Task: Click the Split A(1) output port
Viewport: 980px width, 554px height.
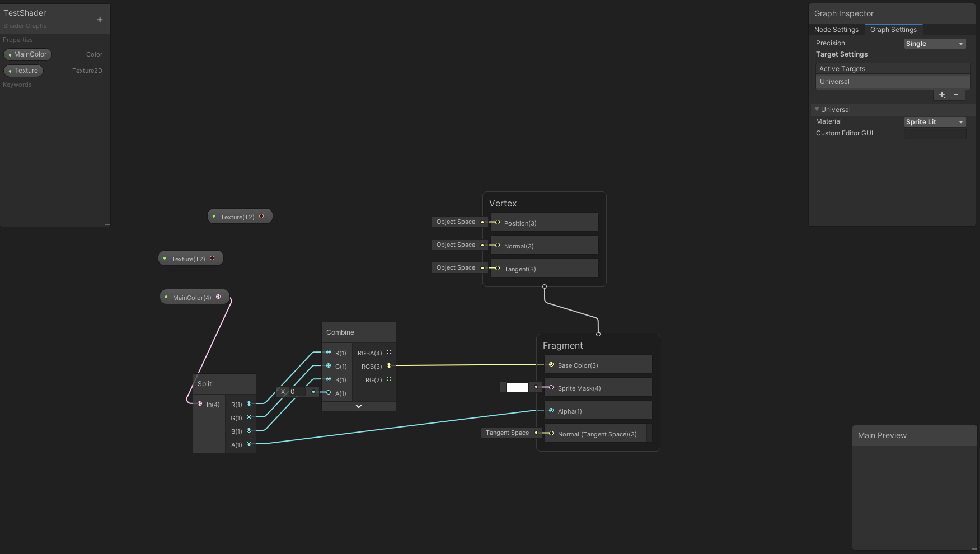Action: pos(249,444)
